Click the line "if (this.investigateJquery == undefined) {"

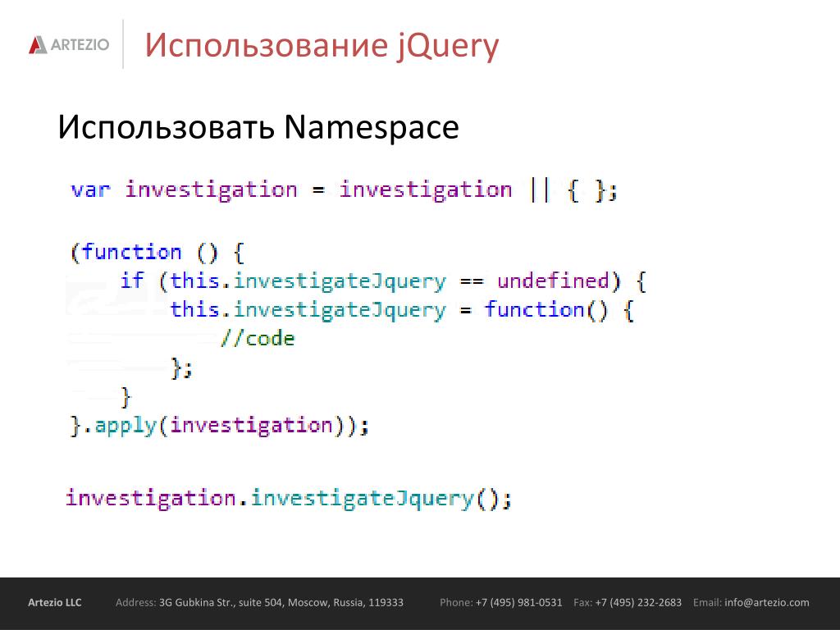point(384,281)
